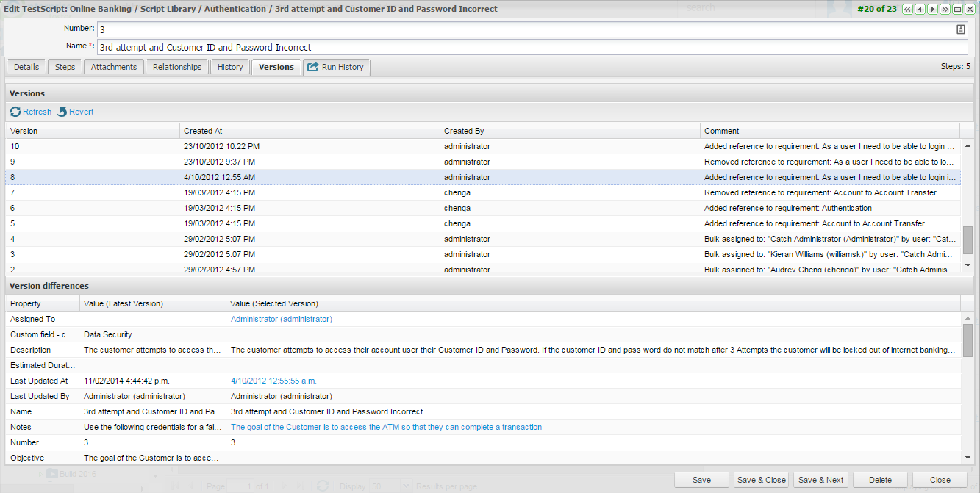The image size is (980, 493).
Task: Click the icon inside the Number field
Action: (960, 29)
